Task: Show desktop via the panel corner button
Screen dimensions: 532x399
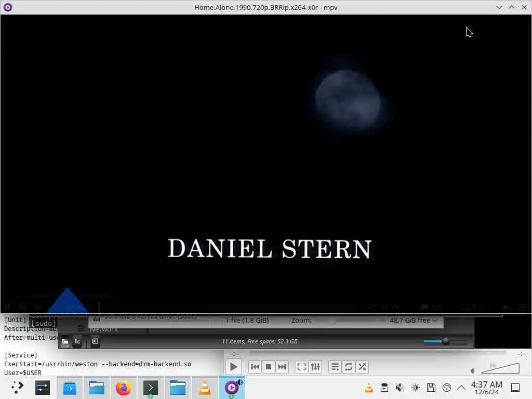Action: coord(515,388)
